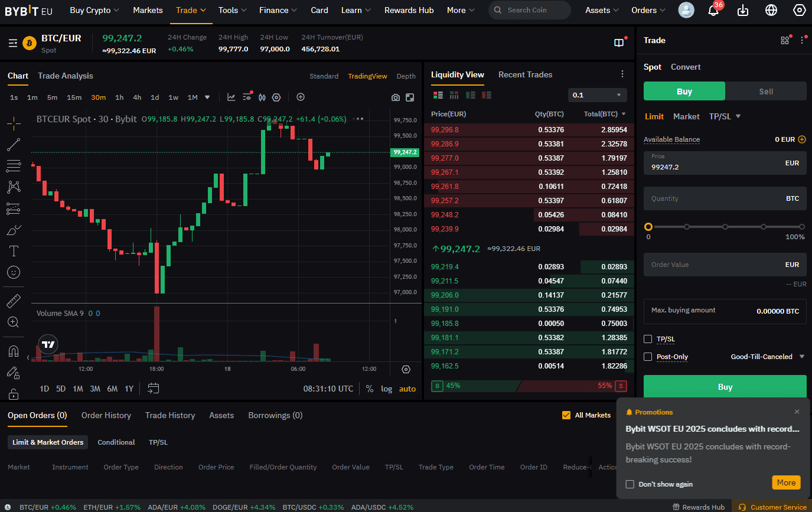The height and width of the screenshot is (512, 812).
Task: Expand the Good-Till-Canceled dropdown
Action: (768, 357)
